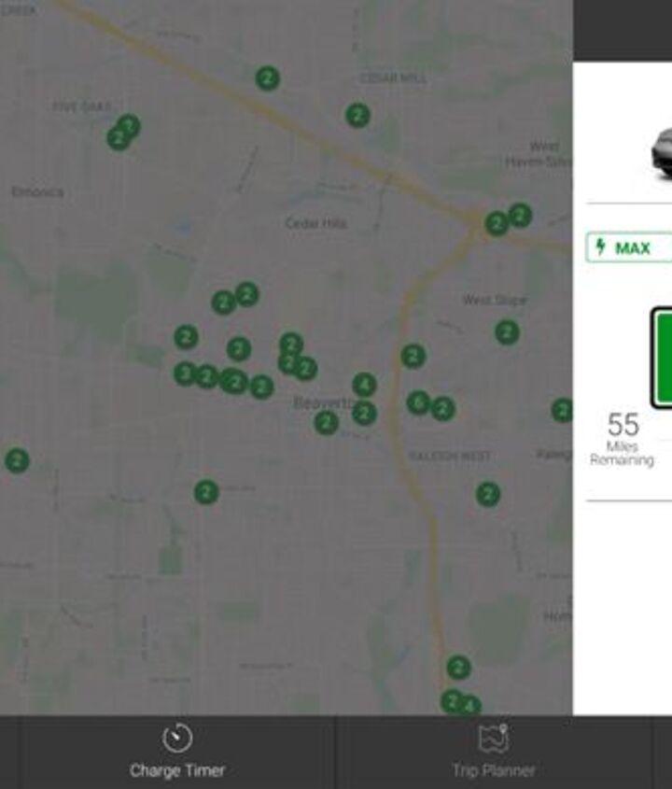Click the lightning bolt icon beside MAX

tap(600, 247)
